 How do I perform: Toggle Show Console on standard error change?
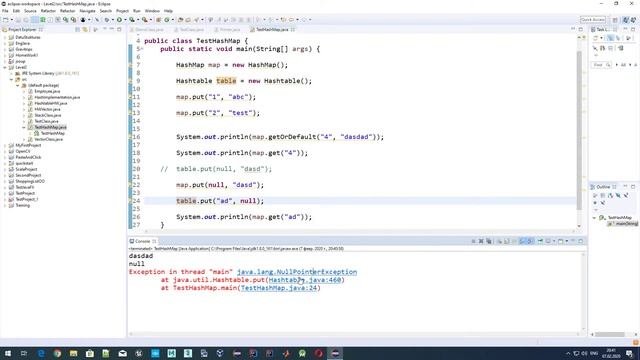(x=530, y=241)
